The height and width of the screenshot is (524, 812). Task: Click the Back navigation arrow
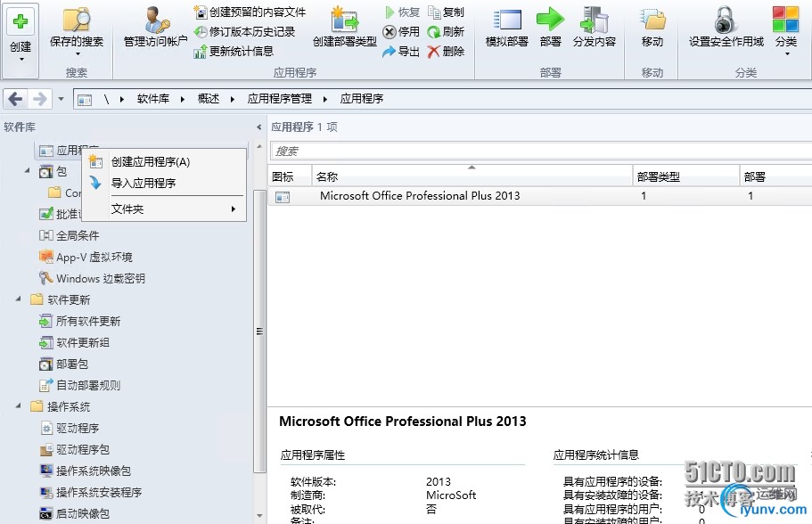tap(15, 98)
